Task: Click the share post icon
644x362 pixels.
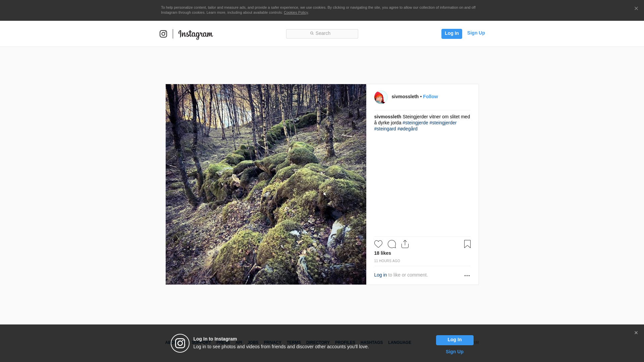Action: (x=405, y=244)
